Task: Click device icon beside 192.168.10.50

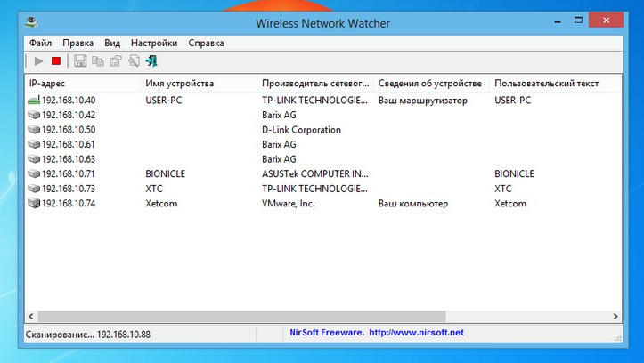Action: pyautogui.click(x=34, y=130)
